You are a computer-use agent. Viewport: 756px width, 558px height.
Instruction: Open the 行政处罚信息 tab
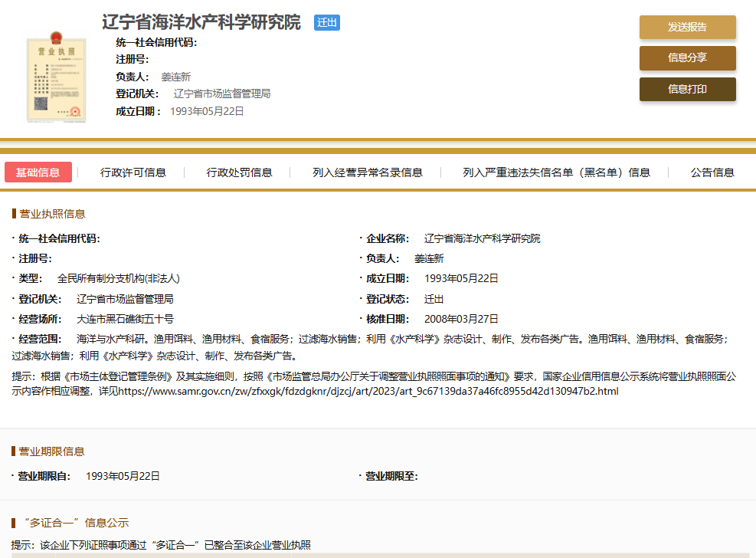239,172
